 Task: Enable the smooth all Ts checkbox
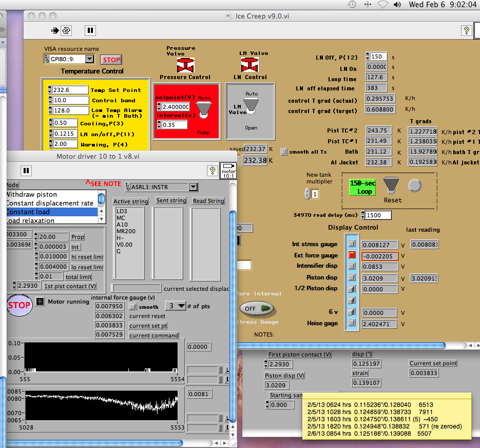[x=284, y=152]
